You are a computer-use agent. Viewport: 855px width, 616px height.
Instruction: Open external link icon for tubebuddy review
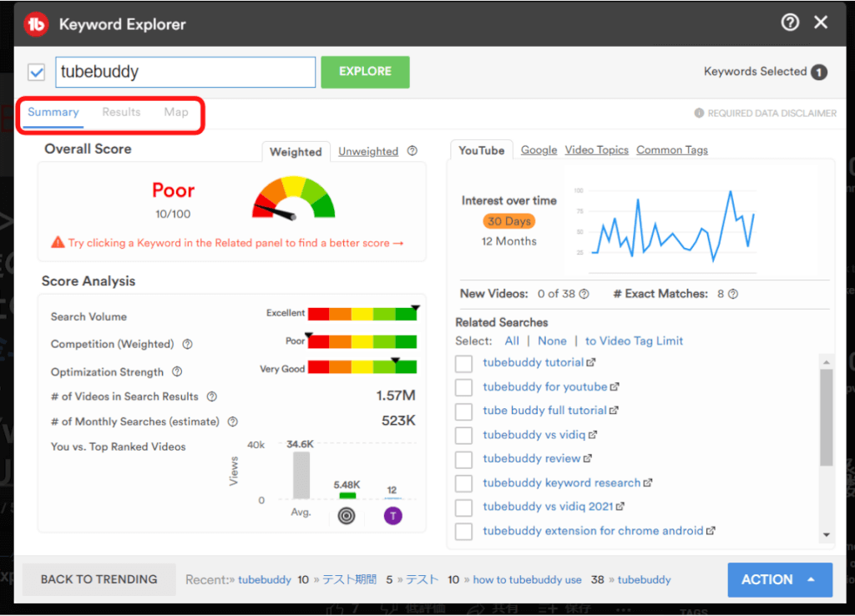click(x=587, y=458)
